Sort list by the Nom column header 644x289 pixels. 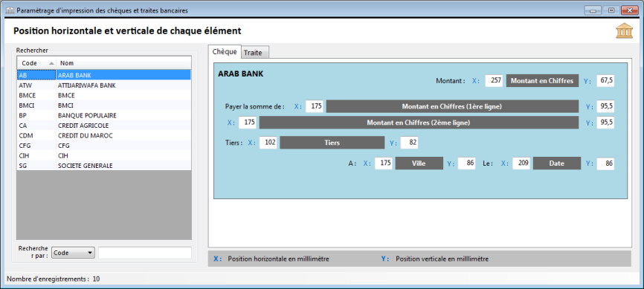coord(123,63)
